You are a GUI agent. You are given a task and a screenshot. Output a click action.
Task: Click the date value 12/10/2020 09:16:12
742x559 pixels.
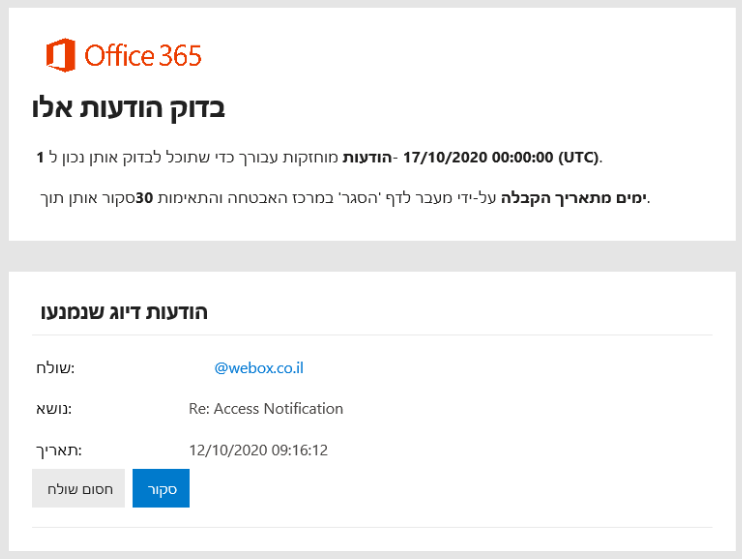coord(258,450)
